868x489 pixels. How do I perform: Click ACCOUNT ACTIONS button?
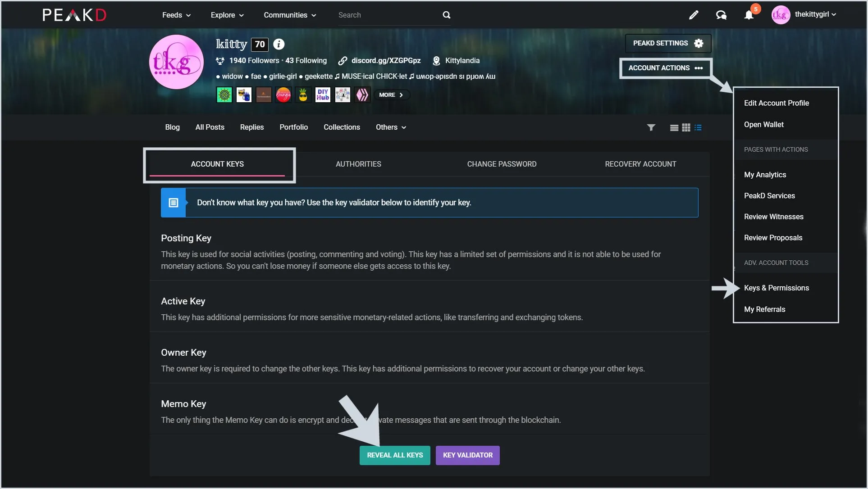click(x=665, y=68)
